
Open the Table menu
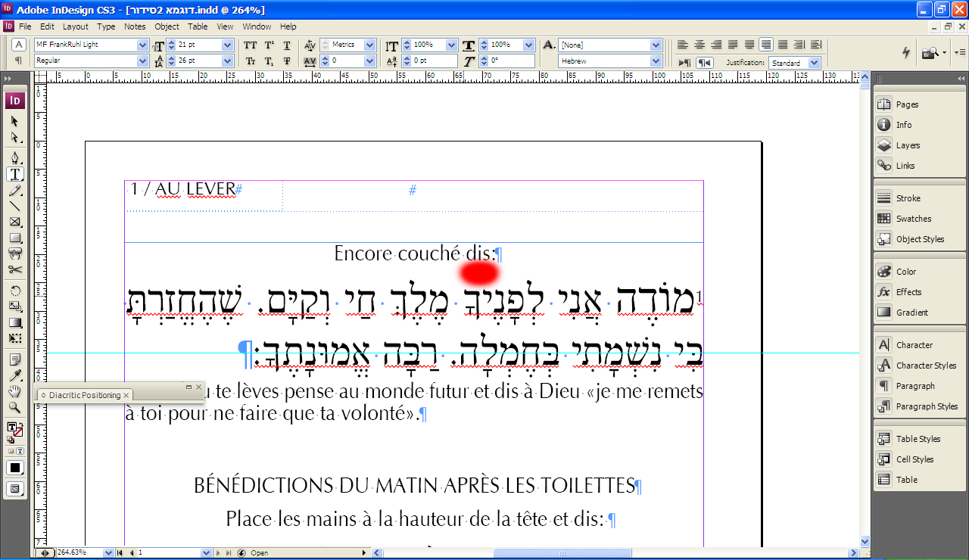[198, 26]
